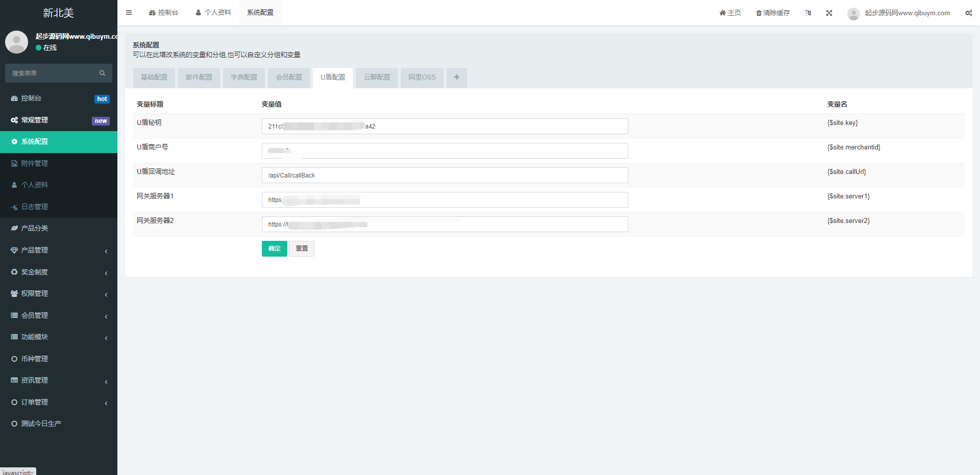Switch to the 云聊配置 tab
Screen dimensions: 980x475
tap(377, 78)
